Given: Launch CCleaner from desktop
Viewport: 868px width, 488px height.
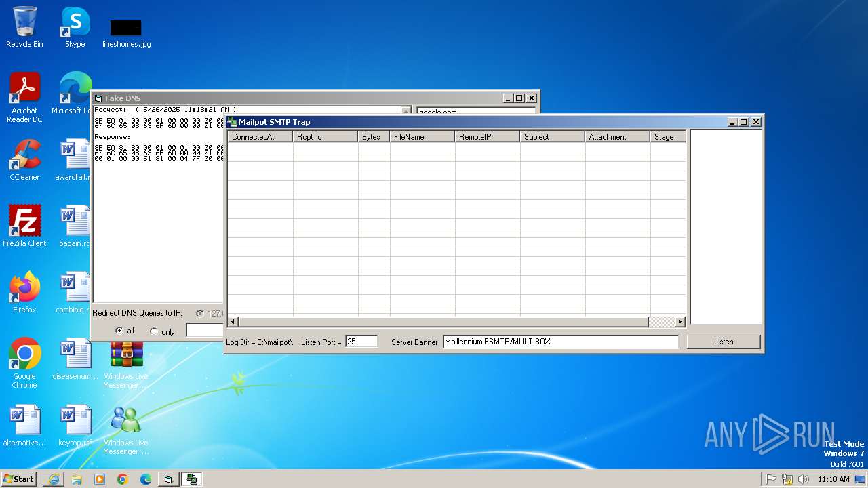Looking at the screenshot, I should pos(24,160).
